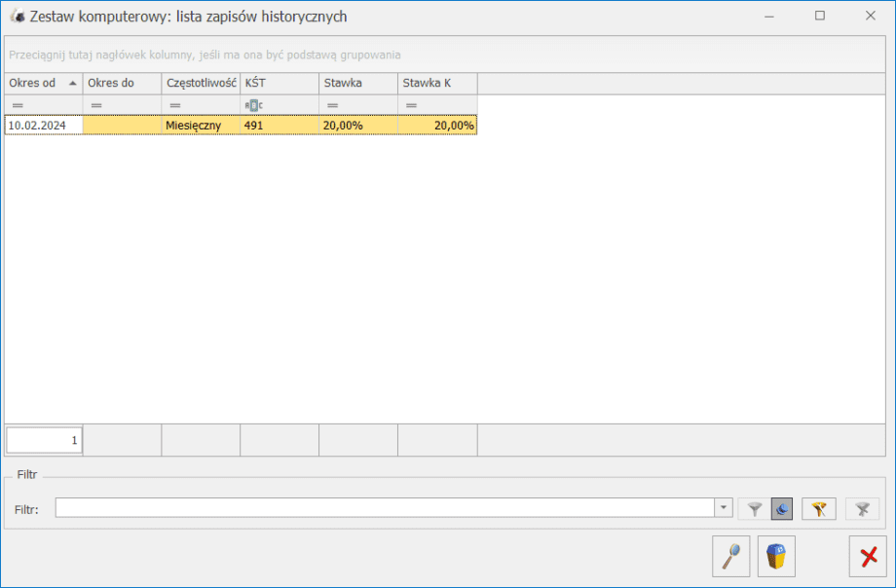Screen dimensions: 896x588
Task: Open the Stawka K filter operator icon
Action: pyautogui.click(x=411, y=106)
